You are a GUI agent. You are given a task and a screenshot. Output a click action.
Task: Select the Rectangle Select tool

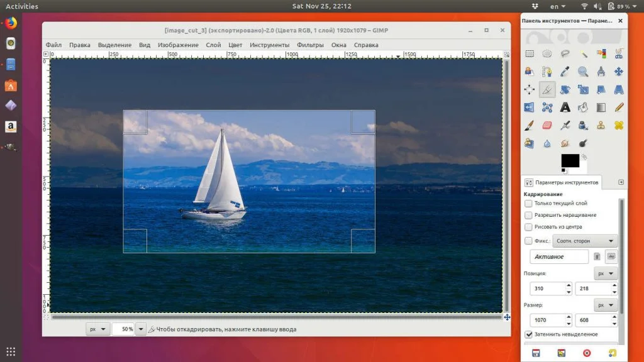[x=530, y=54]
